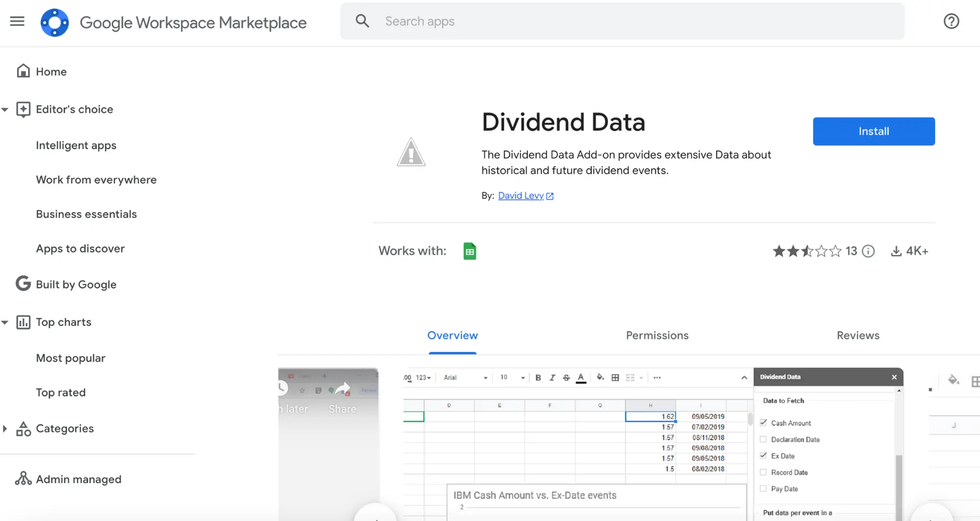
Task: Toggle the Record Date checkbox
Action: [x=763, y=472]
